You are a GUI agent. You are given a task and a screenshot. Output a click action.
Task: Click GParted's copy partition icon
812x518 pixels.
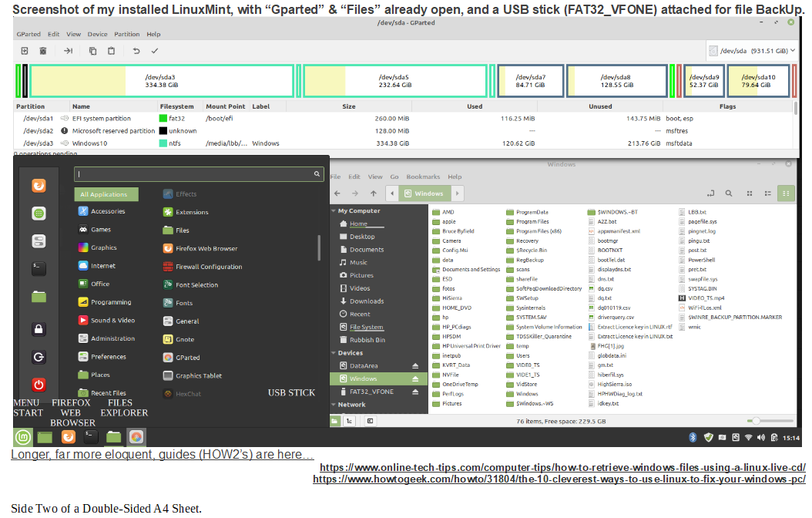pyautogui.click(x=92, y=51)
